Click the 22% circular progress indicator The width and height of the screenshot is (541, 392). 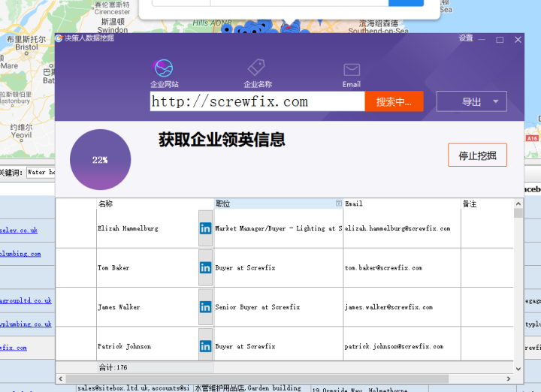[x=100, y=160]
